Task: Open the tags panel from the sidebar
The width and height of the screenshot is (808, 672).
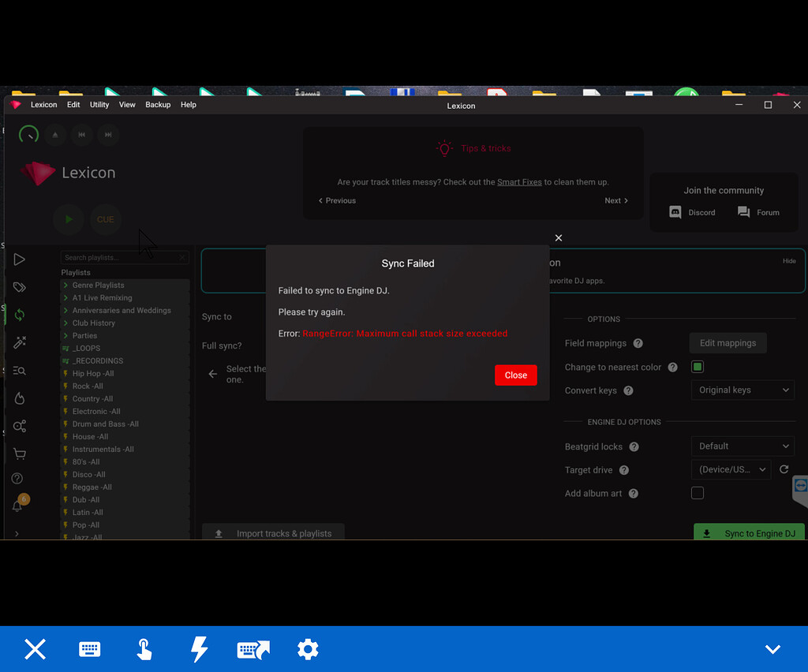Action: click(20, 287)
